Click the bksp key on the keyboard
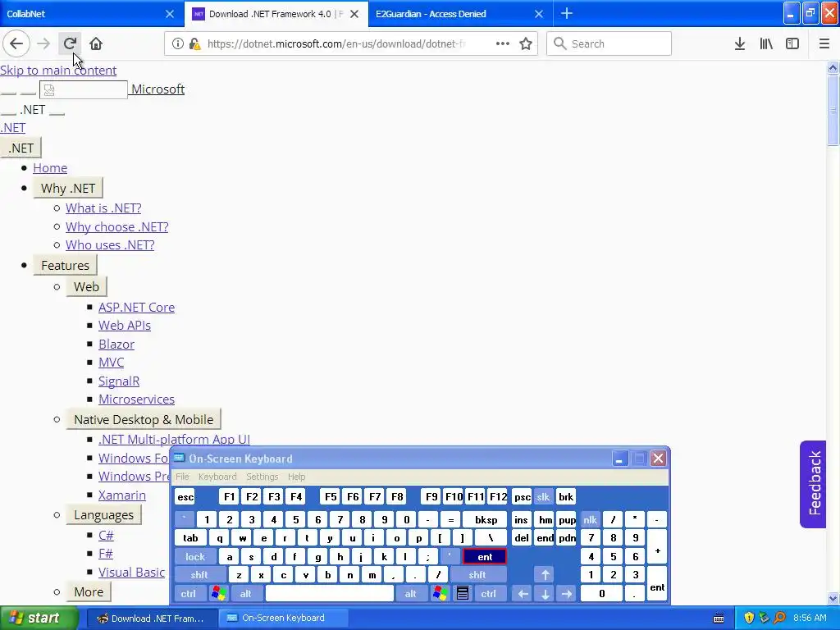 click(486, 519)
